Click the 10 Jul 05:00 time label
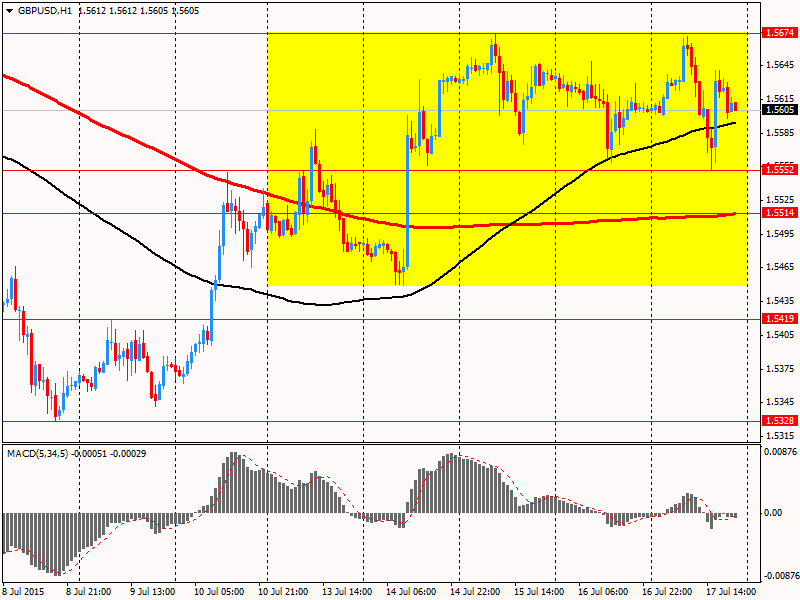Screen dimensions: 800x600 tap(220, 591)
